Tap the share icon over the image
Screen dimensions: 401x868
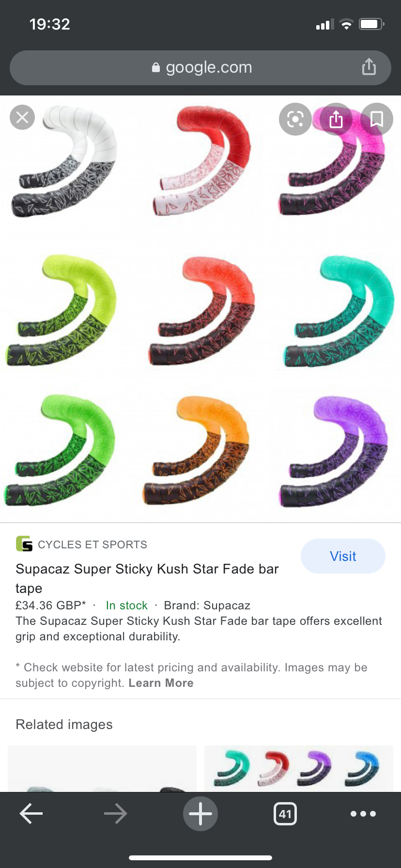tap(336, 119)
